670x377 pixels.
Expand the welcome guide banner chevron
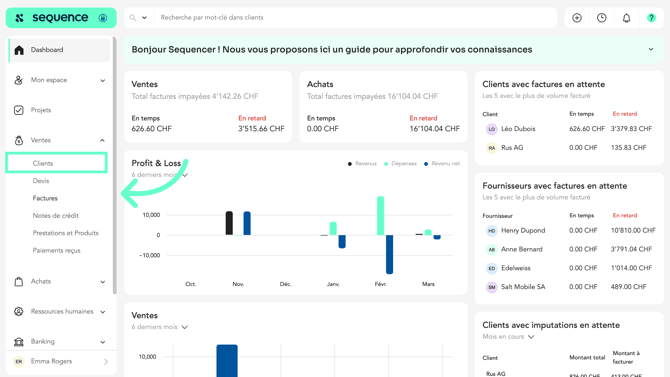pyautogui.click(x=651, y=50)
